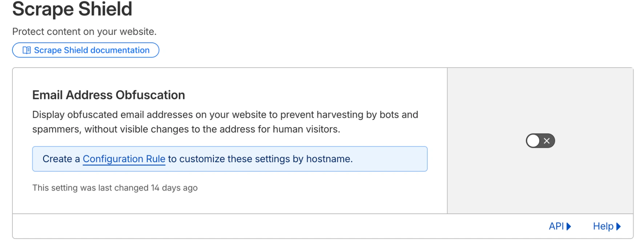This screenshot has width=644, height=248.
Task: Expand the API section
Action: coord(556,226)
